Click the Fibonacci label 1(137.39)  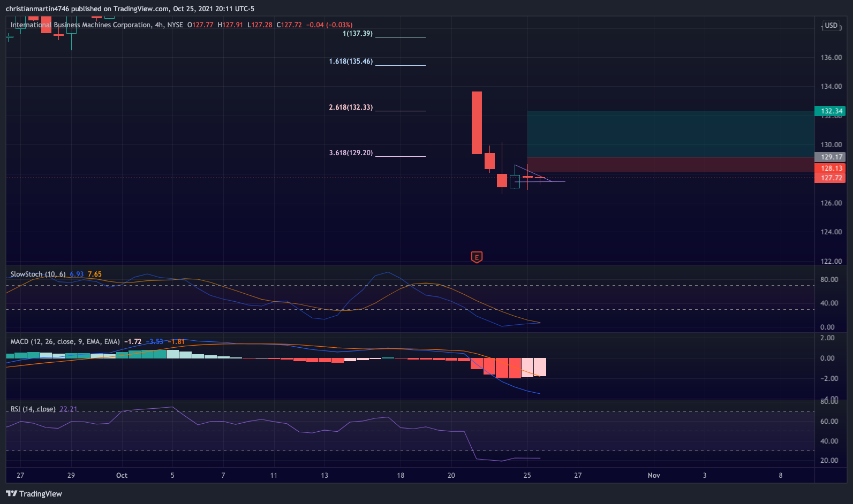point(358,33)
